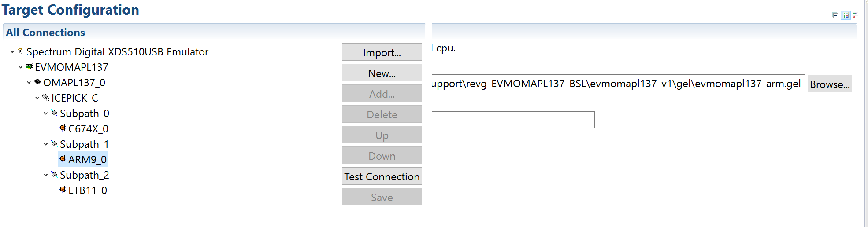Viewport: 868px width, 227px height.
Task: Click the ICEPICK_C router icon
Action: 45,98
